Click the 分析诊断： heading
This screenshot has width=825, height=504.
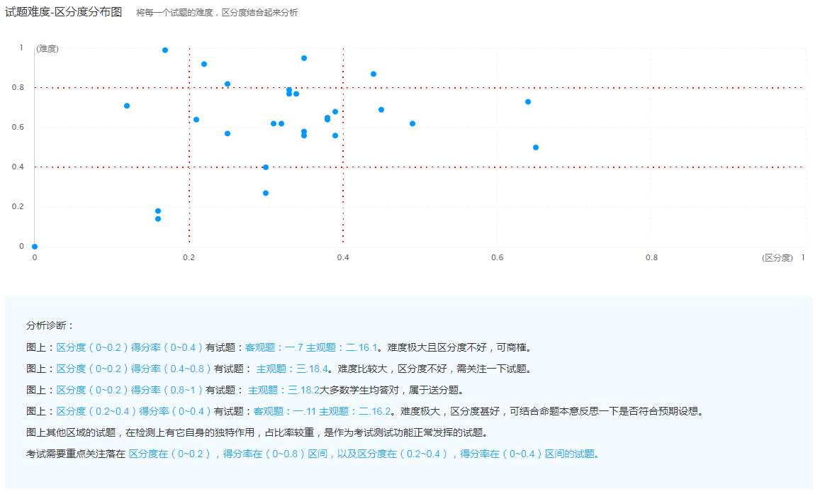50,325
